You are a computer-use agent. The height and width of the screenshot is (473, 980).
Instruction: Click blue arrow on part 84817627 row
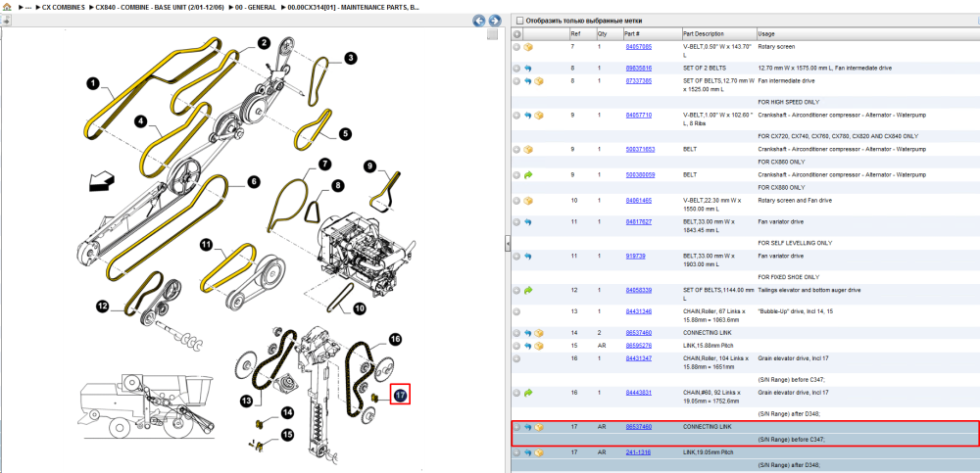click(528, 222)
